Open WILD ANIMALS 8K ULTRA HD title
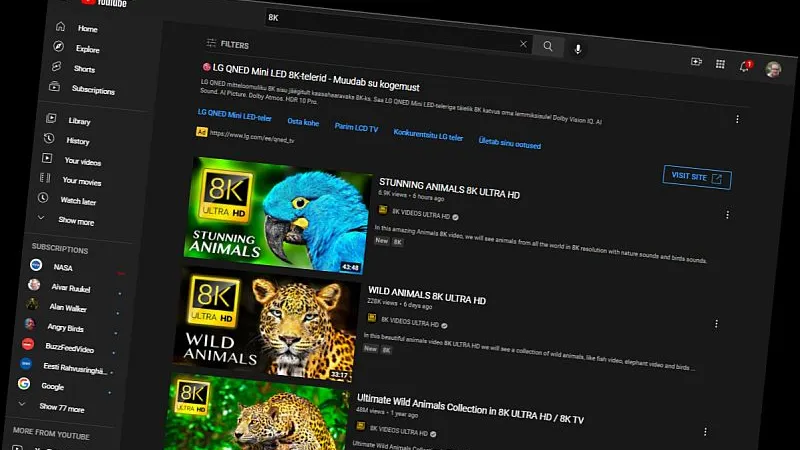800x450 pixels. [x=427, y=295]
